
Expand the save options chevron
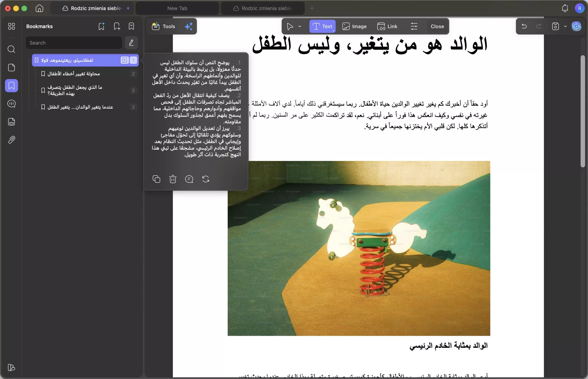[x=565, y=26]
